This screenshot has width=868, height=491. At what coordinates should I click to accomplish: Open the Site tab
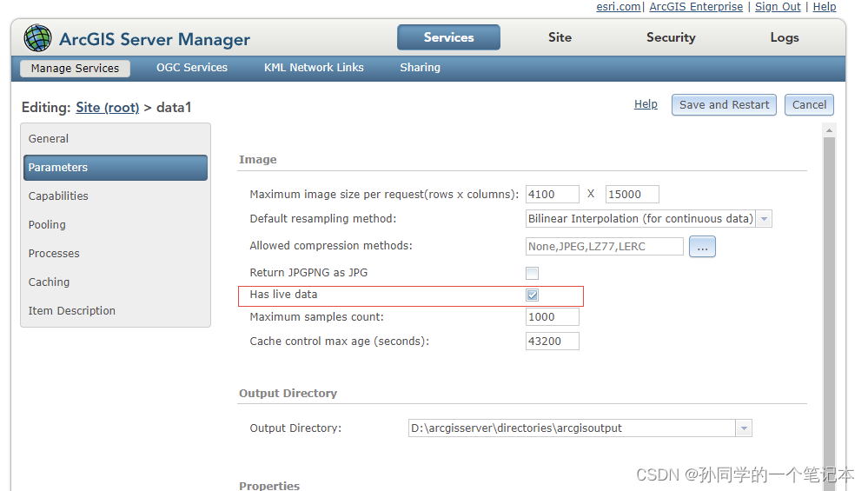pyautogui.click(x=560, y=37)
